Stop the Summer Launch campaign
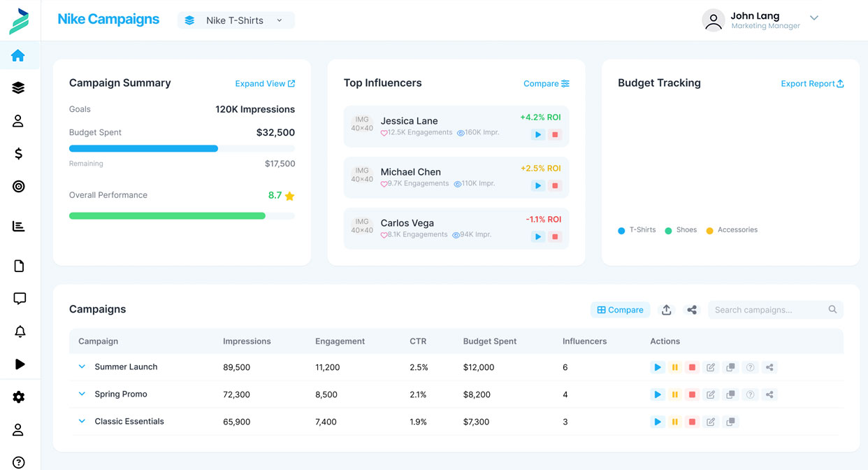This screenshot has height=470, width=868. coord(693,367)
